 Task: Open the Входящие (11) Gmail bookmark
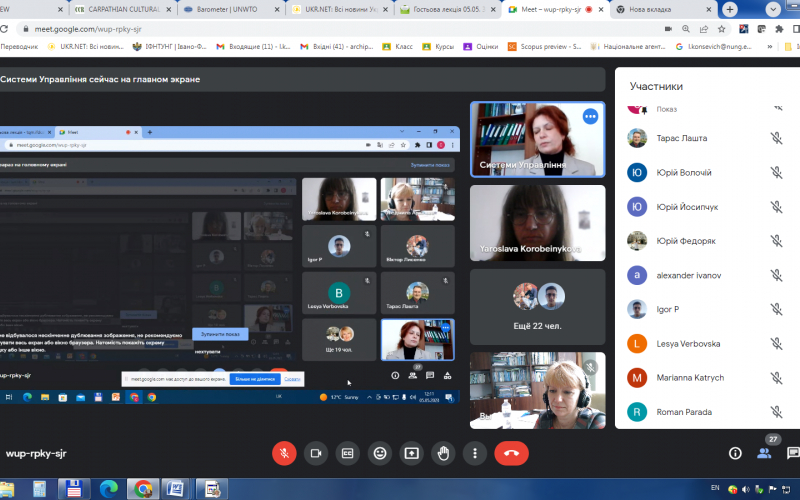(253, 46)
